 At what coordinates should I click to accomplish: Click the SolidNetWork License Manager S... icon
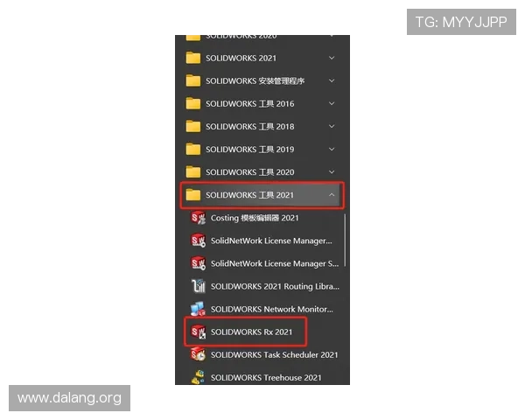coord(198,263)
